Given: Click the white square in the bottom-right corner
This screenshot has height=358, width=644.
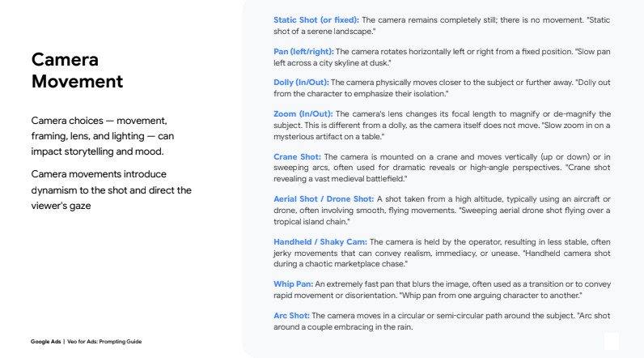Looking at the screenshot, I should pyautogui.click(x=612, y=341).
